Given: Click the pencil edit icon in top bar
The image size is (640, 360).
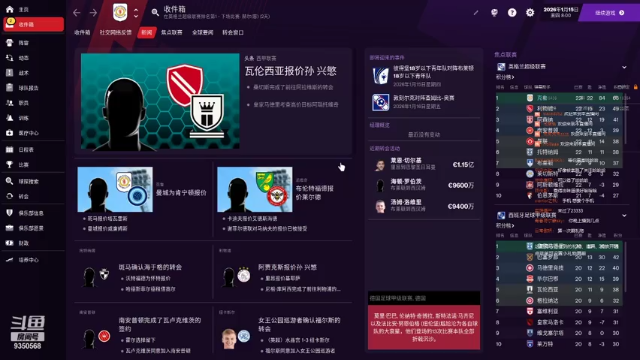Looking at the screenshot, I should click(x=476, y=13).
